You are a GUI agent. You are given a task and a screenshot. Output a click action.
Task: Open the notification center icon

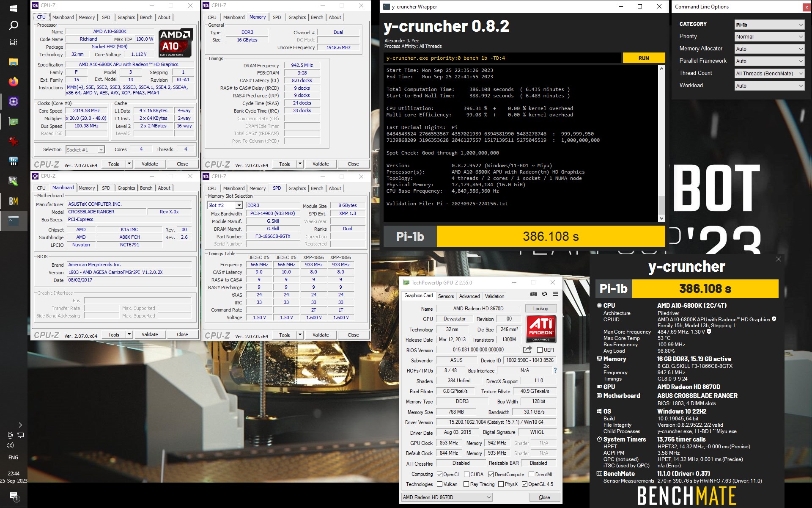pyautogui.click(x=14, y=496)
